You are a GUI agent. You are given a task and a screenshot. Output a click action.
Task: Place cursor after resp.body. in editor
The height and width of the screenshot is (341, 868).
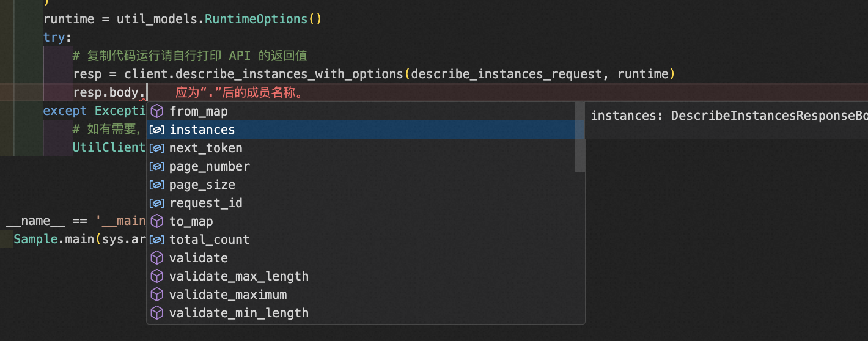147,93
